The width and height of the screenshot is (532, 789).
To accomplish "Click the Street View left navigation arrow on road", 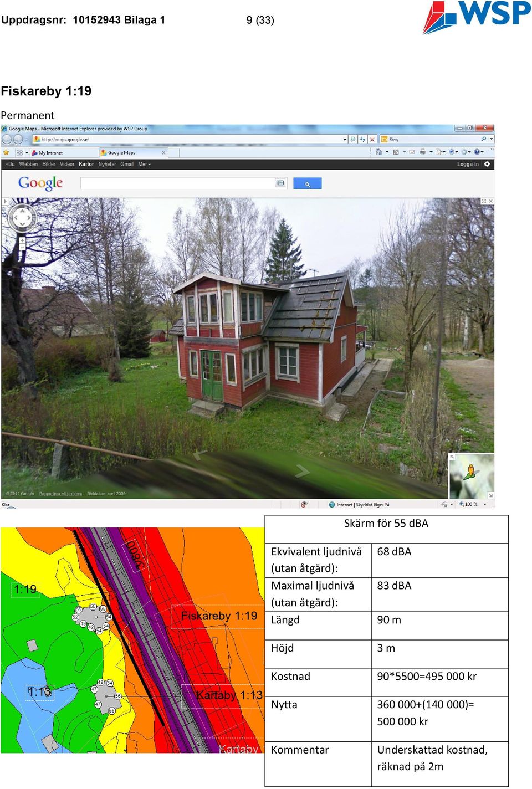I will point(199,455).
